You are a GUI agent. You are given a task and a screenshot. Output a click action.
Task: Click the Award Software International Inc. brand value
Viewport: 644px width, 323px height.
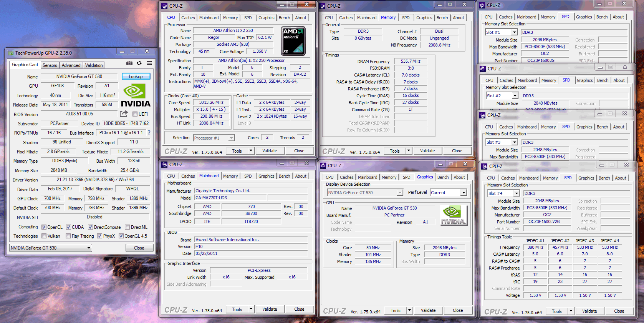(x=251, y=240)
